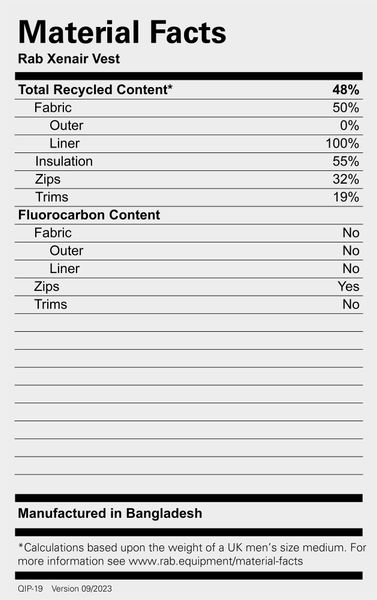377x600 pixels.
Task: Click the Liner 100% recycled value
Action: [x=342, y=143]
